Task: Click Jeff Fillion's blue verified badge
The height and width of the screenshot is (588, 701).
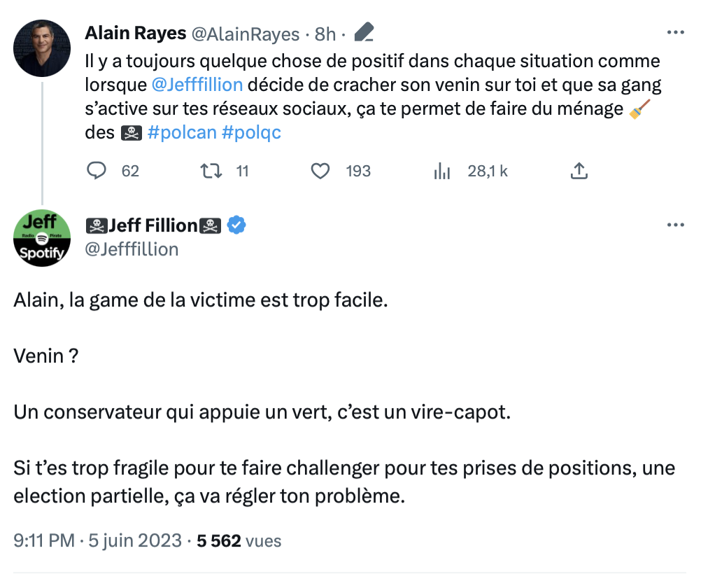Action: pos(236,225)
